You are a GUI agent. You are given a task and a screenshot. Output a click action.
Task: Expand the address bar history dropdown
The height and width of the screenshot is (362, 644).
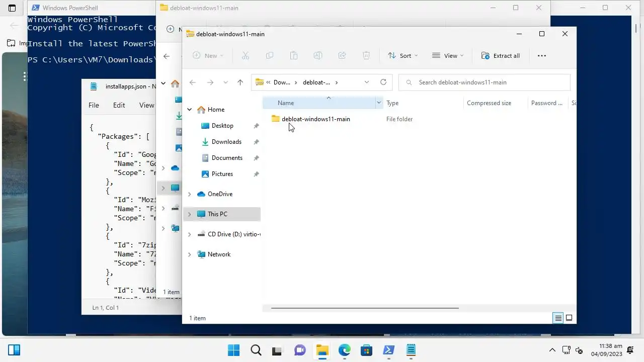point(367,82)
